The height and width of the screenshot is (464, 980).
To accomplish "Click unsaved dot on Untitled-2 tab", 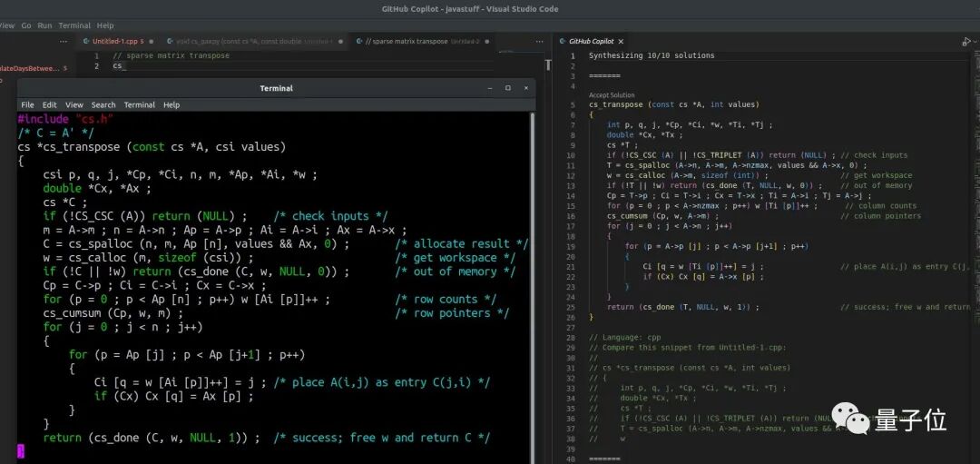I will tap(487, 41).
